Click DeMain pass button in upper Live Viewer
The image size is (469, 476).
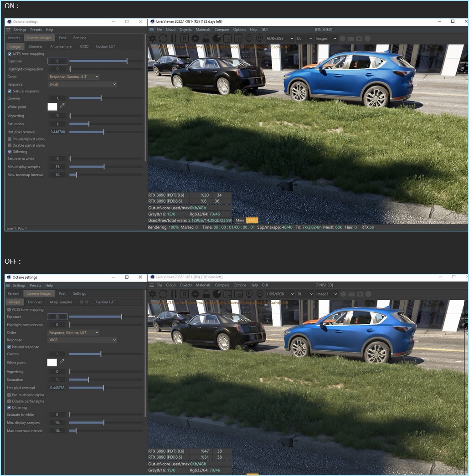click(252, 220)
